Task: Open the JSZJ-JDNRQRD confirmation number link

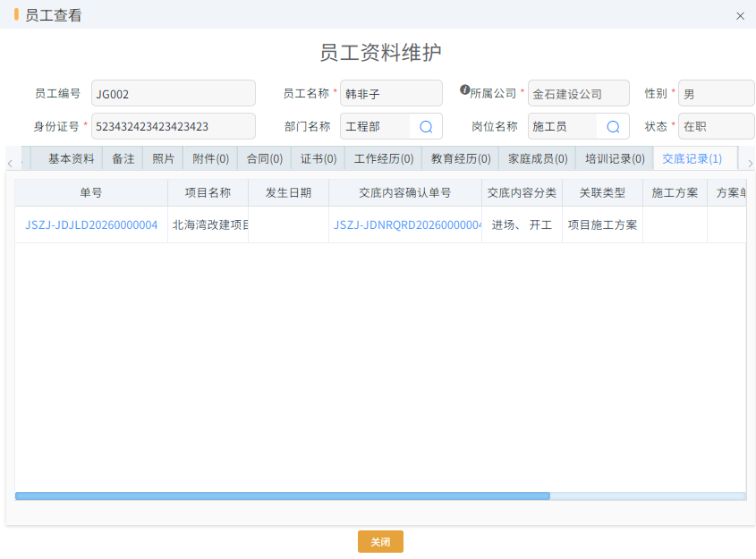Action: coord(407,225)
